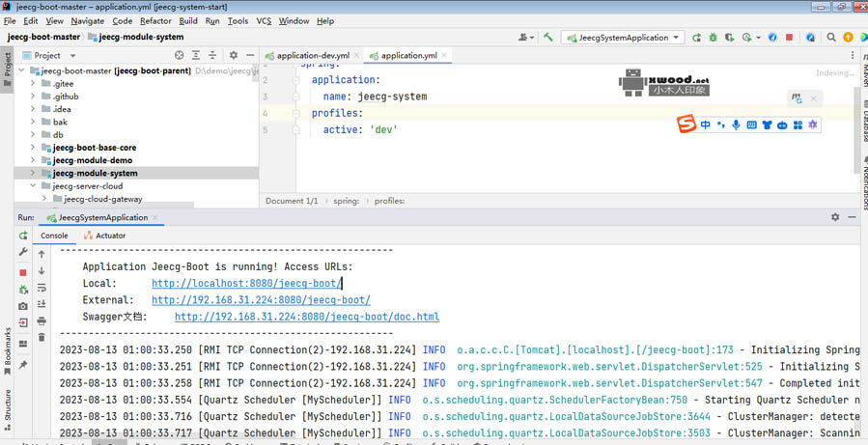
Task: Click the Profiler run icon in the top toolbar
Action: [x=746, y=37]
